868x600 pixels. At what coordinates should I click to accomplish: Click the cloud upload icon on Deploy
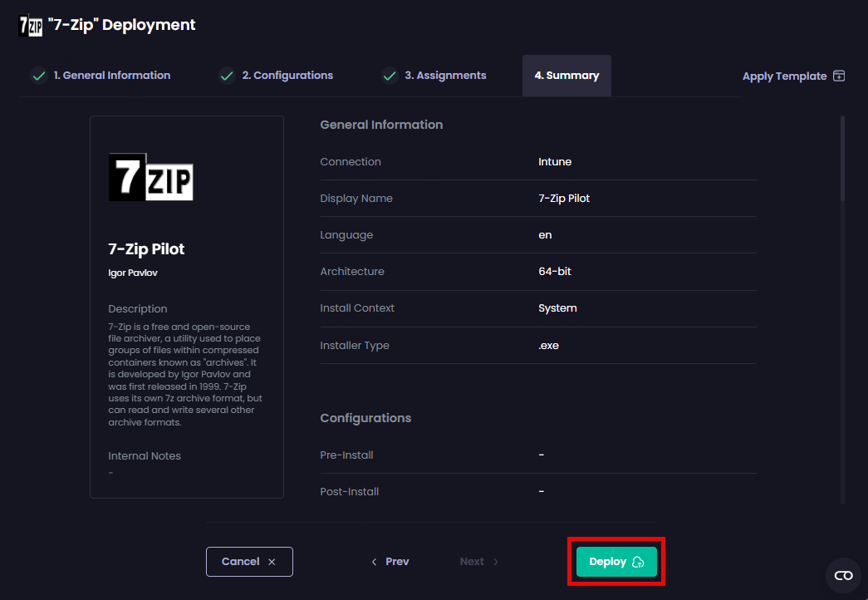point(638,563)
